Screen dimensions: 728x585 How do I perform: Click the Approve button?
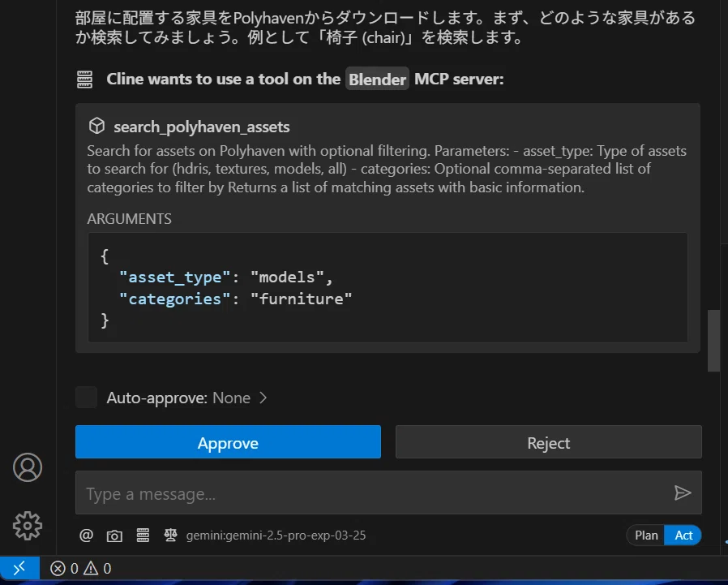point(228,442)
